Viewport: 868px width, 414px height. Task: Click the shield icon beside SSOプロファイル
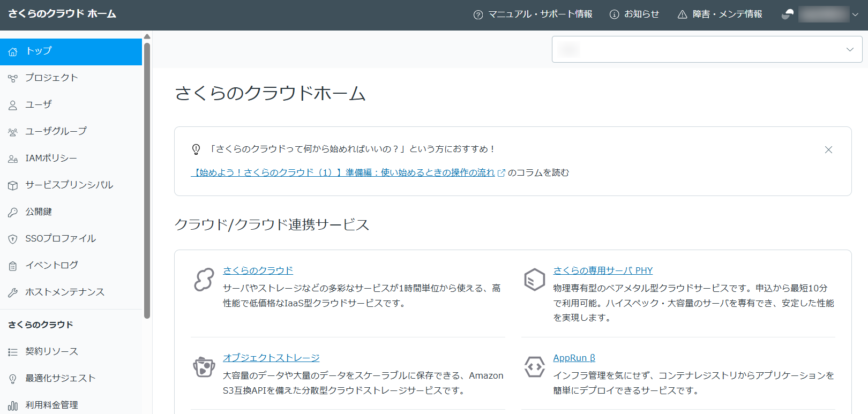pos(13,239)
